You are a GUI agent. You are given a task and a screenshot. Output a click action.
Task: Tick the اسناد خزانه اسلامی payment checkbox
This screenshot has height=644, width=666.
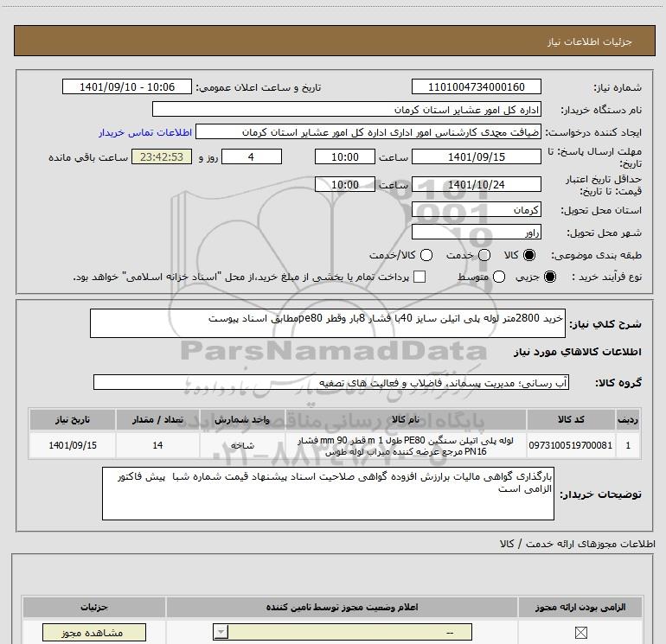point(419,277)
